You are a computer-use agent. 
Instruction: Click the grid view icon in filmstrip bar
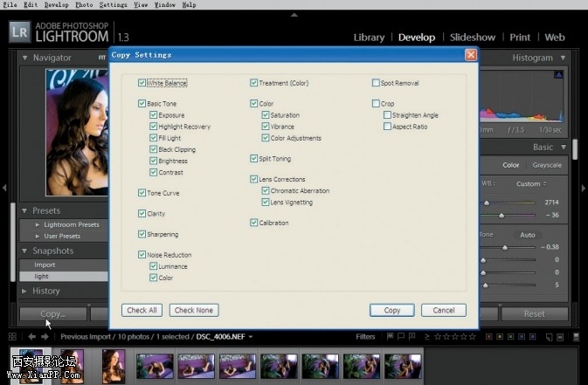12,336
